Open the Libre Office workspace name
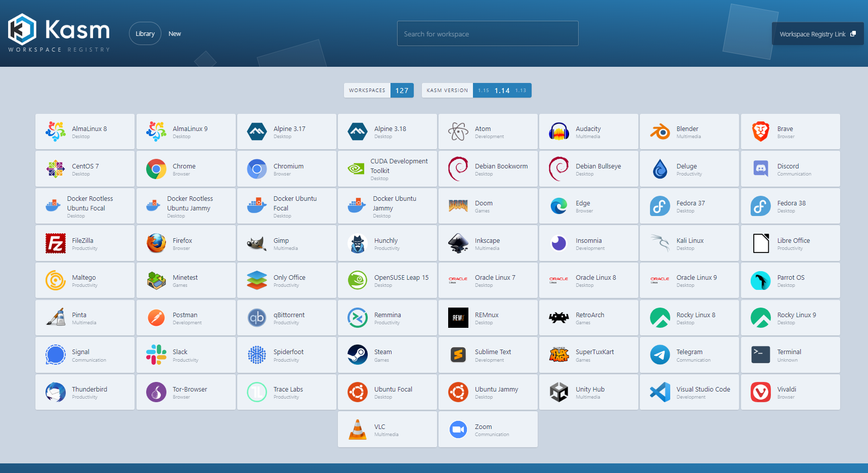Image resolution: width=868 pixels, height=473 pixels. coord(794,240)
